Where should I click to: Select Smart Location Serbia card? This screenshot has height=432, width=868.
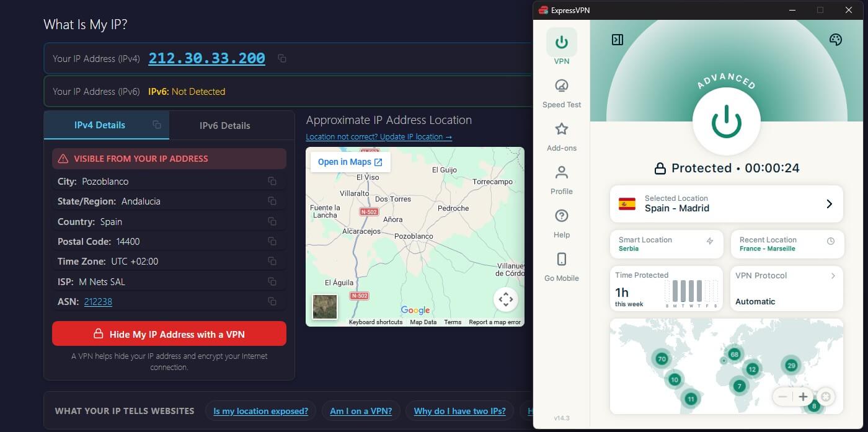[666, 244]
